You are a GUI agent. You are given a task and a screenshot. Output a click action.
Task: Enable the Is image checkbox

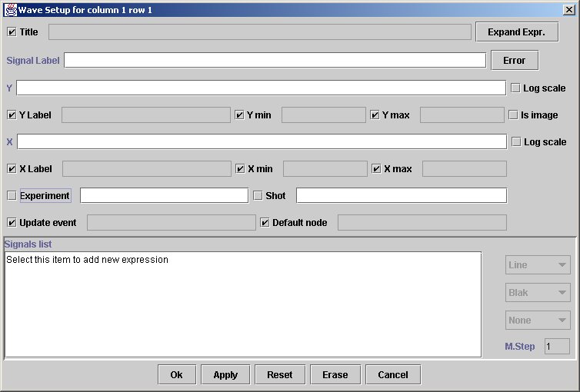tap(513, 115)
